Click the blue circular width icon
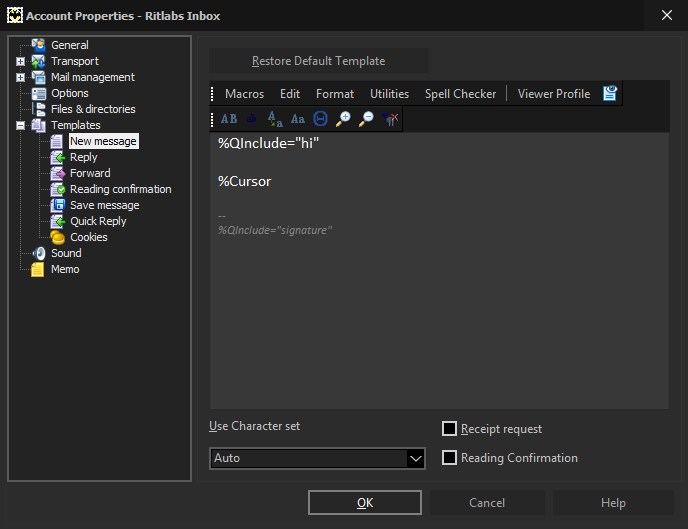688x529 pixels. pyautogui.click(x=320, y=119)
